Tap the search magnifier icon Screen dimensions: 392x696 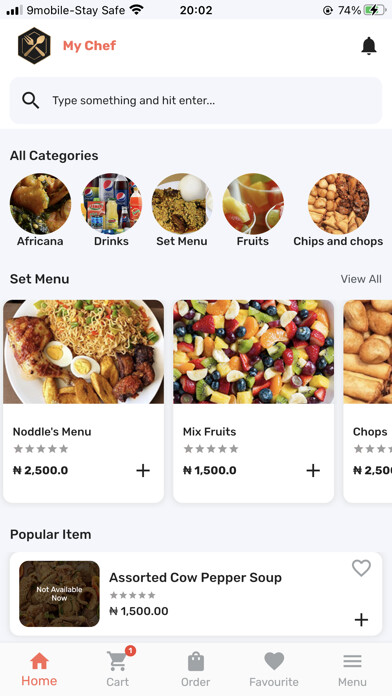(30, 100)
